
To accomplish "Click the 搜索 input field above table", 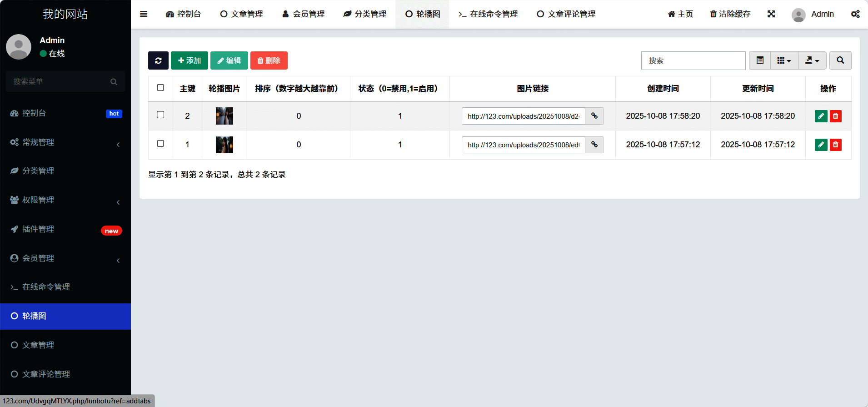I will pyautogui.click(x=693, y=60).
